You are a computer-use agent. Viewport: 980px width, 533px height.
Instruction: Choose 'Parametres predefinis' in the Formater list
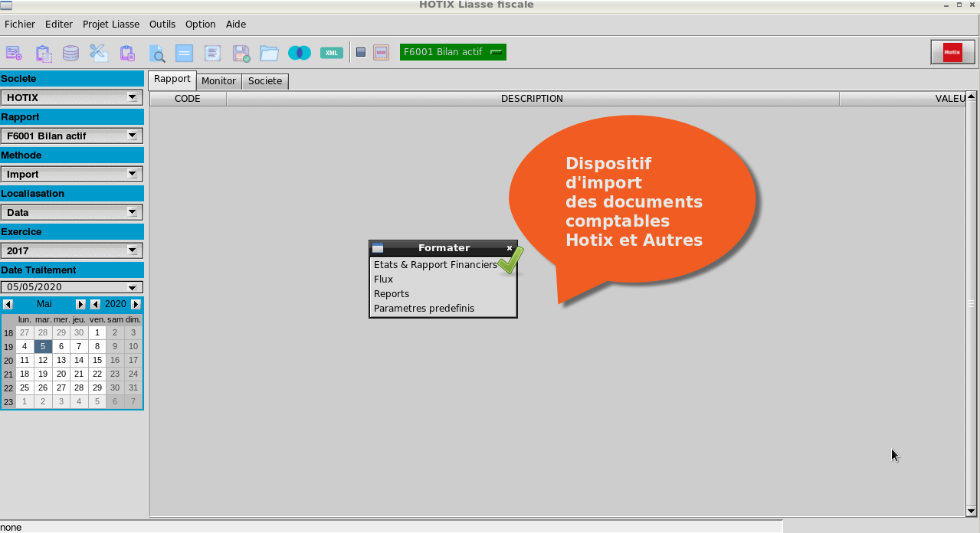(424, 308)
